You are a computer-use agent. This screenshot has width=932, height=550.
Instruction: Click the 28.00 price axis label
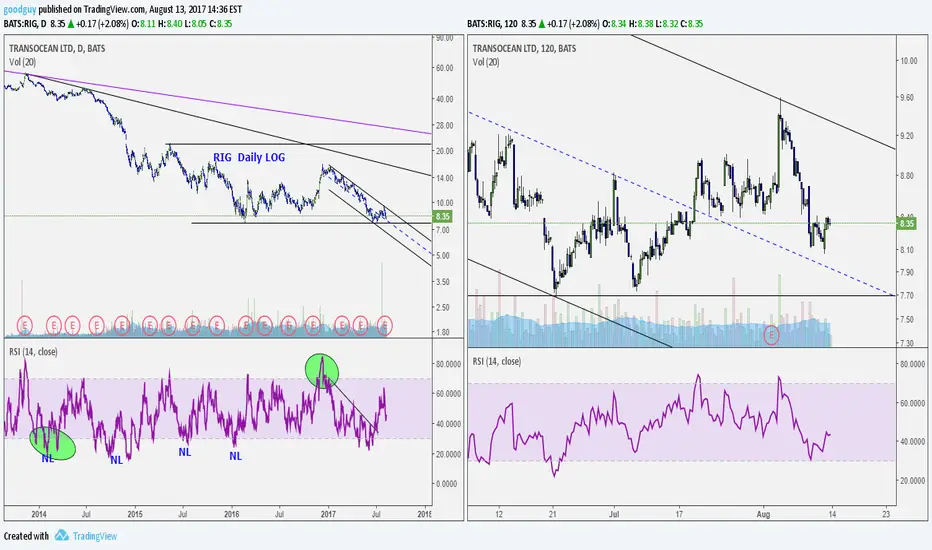coord(445,125)
